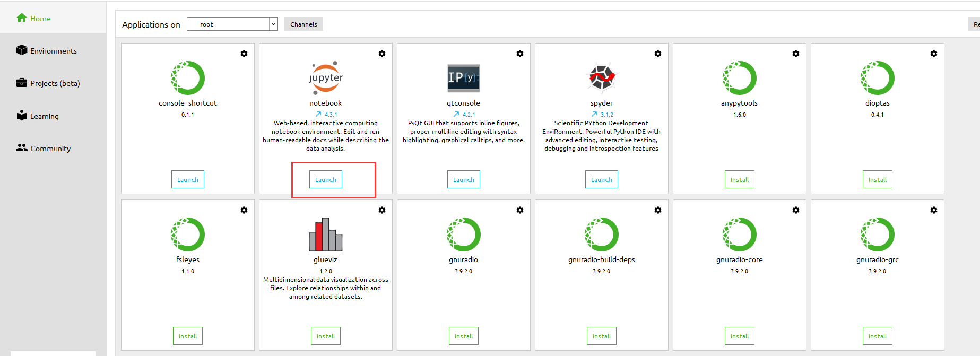
Task: Click the spyder app name text
Action: [x=602, y=103]
